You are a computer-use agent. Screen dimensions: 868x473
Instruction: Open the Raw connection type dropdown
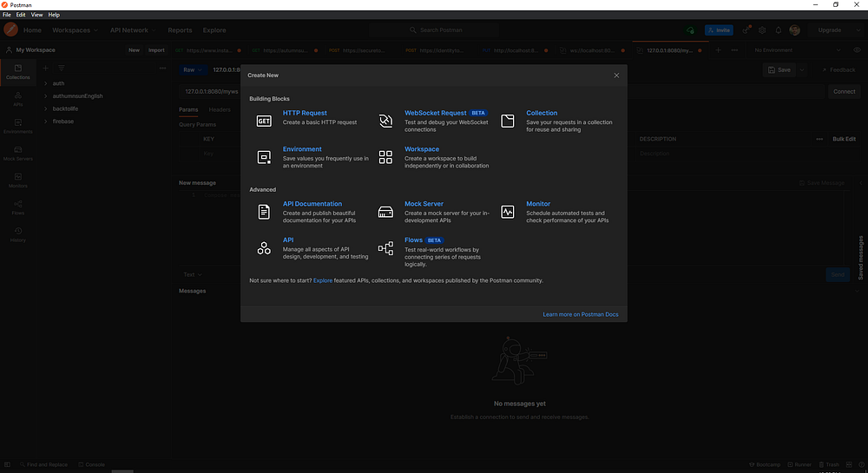194,69
